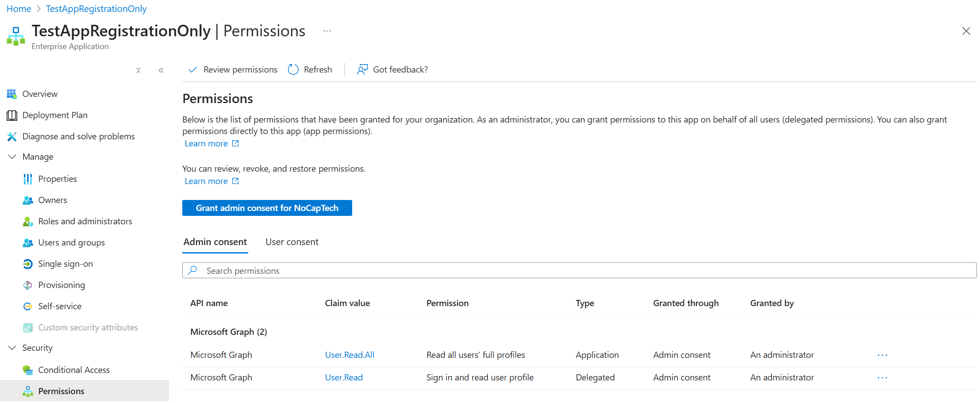Click the Provisioning cycle icon
This screenshot has width=980, height=403.
pos(27,285)
